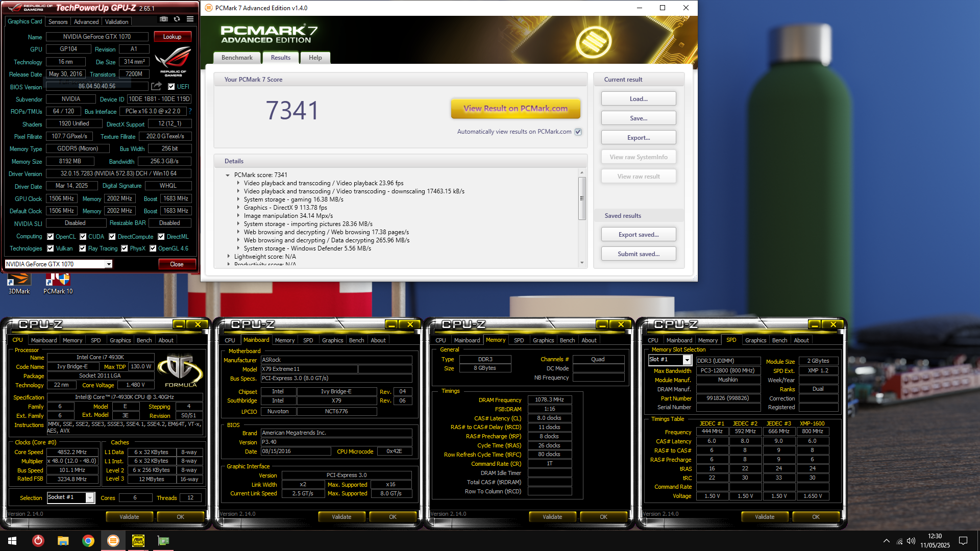Select the GPU-Z graphics card taskbar icon
The image size is (980, 551).
coord(163,541)
